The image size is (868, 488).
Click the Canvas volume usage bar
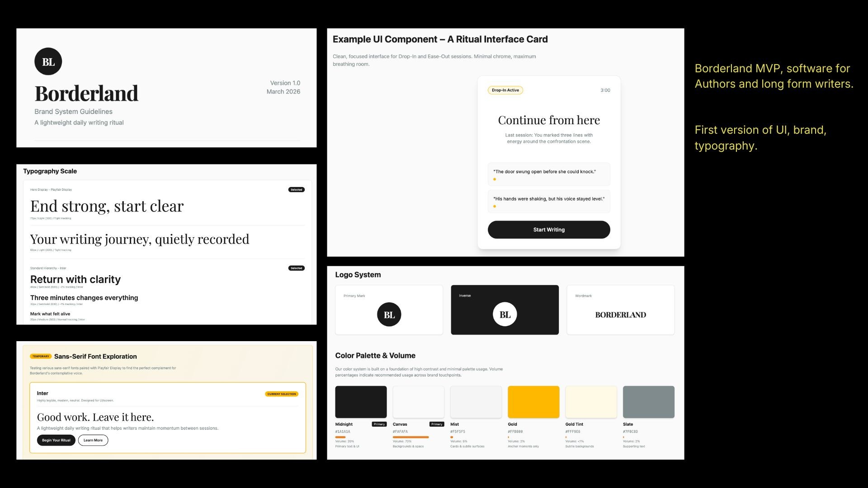click(410, 437)
